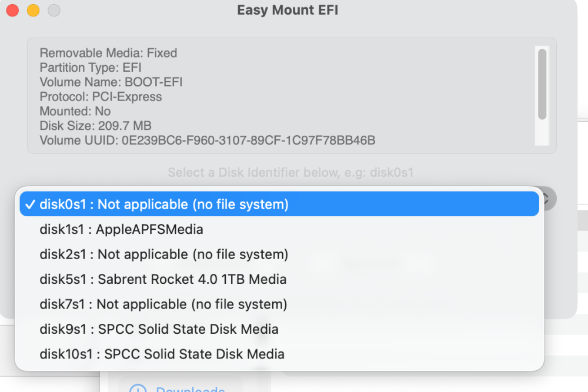Choose disk1s1 AppleAPFSMedia from list
Image resolution: width=588 pixels, height=392 pixels.
(x=279, y=229)
